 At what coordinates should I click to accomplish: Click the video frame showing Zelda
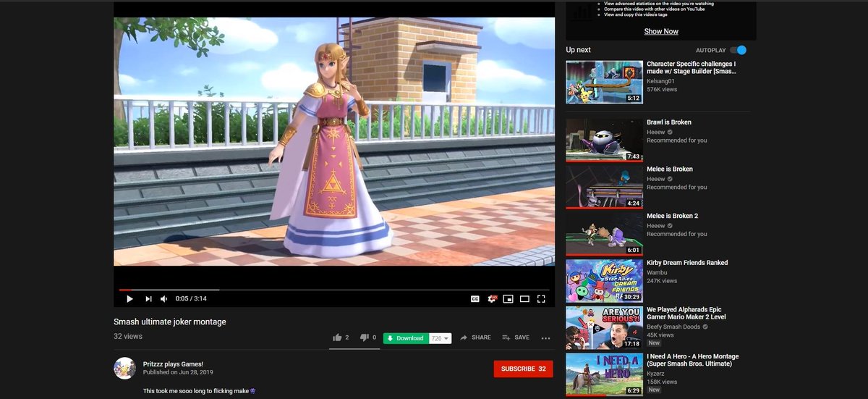pyautogui.click(x=334, y=142)
